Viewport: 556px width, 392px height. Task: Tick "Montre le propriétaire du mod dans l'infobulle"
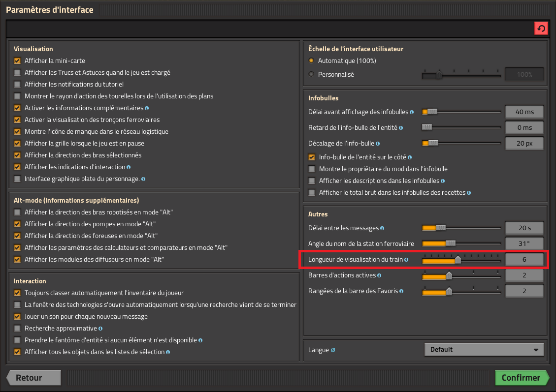click(x=312, y=169)
